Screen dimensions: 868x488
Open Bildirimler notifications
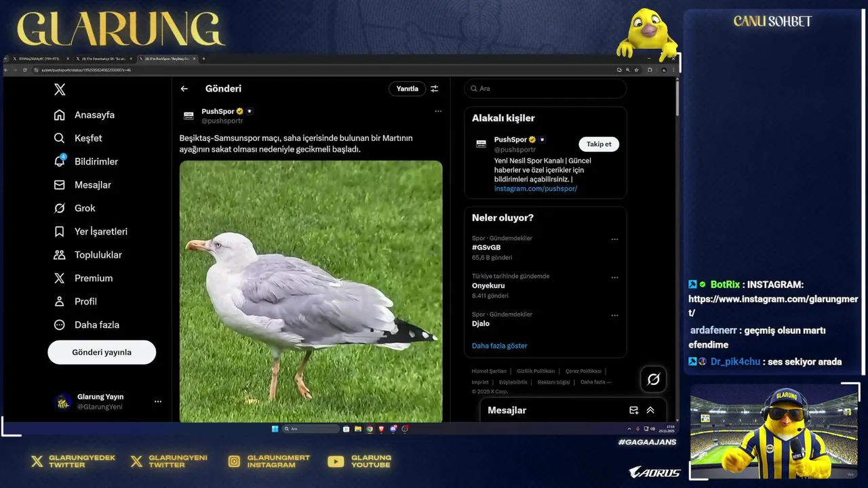[x=85, y=161]
